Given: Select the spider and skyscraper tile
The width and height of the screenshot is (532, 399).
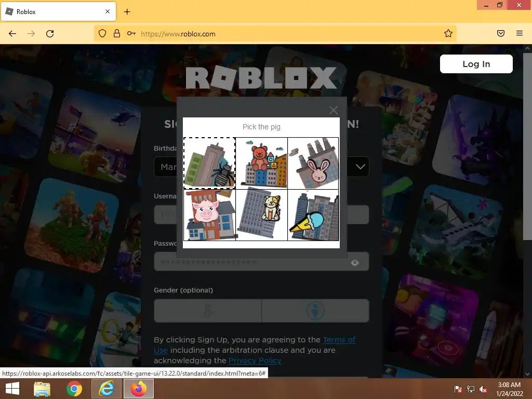Looking at the screenshot, I should [210, 163].
